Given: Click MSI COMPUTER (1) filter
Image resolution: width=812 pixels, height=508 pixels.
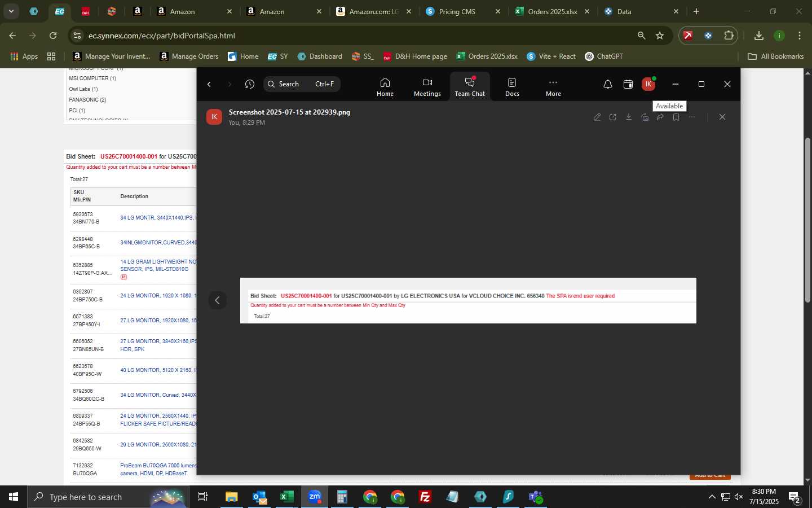Looking at the screenshot, I should tap(92, 78).
